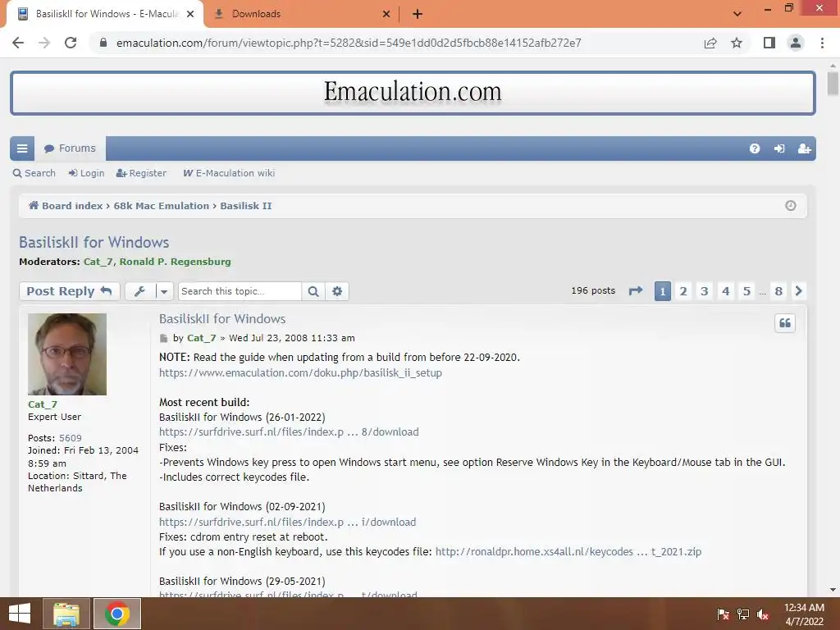This screenshot has width=840, height=630.
Task: Go back to the previous page
Action: 18,43
